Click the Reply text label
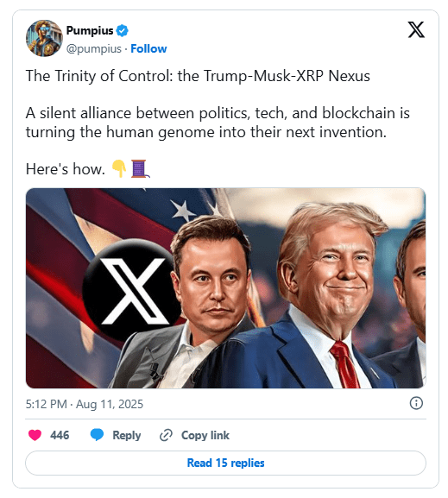 click(x=126, y=435)
